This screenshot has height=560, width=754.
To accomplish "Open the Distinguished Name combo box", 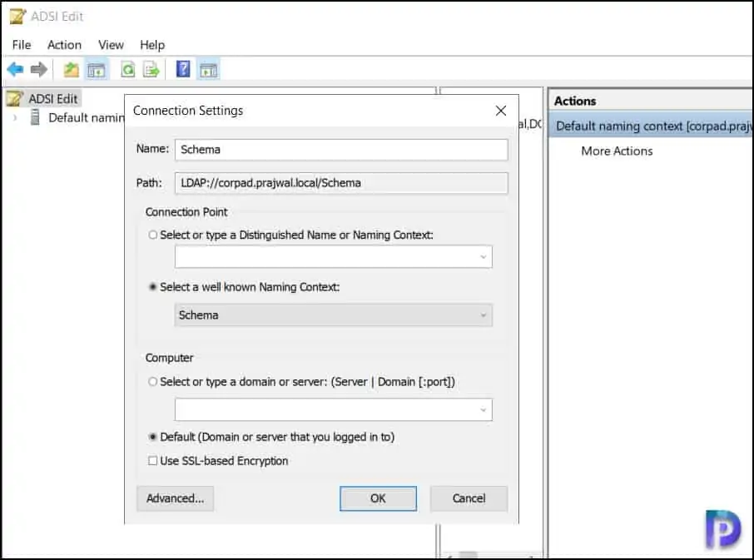I will pyautogui.click(x=333, y=256).
